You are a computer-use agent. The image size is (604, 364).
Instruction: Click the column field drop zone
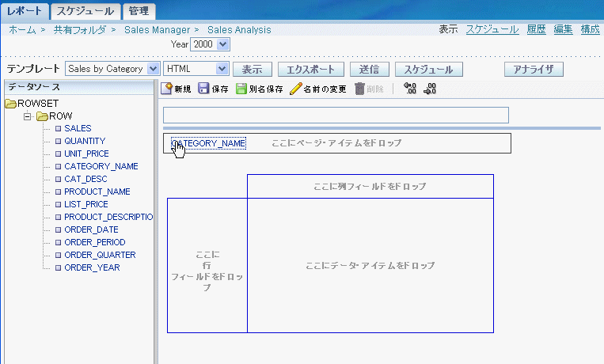tap(370, 187)
